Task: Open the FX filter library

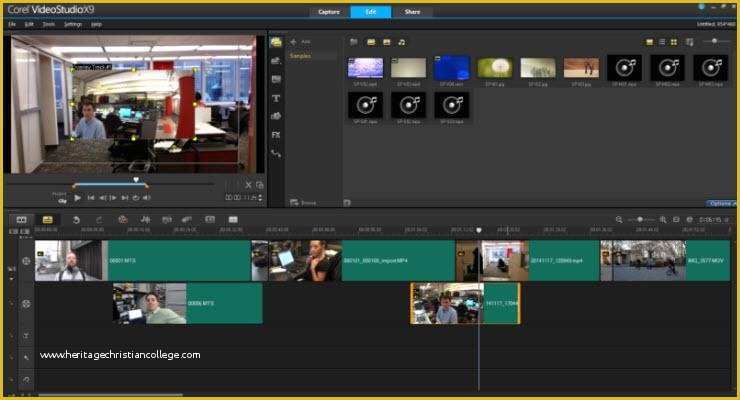Action: (x=276, y=135)
